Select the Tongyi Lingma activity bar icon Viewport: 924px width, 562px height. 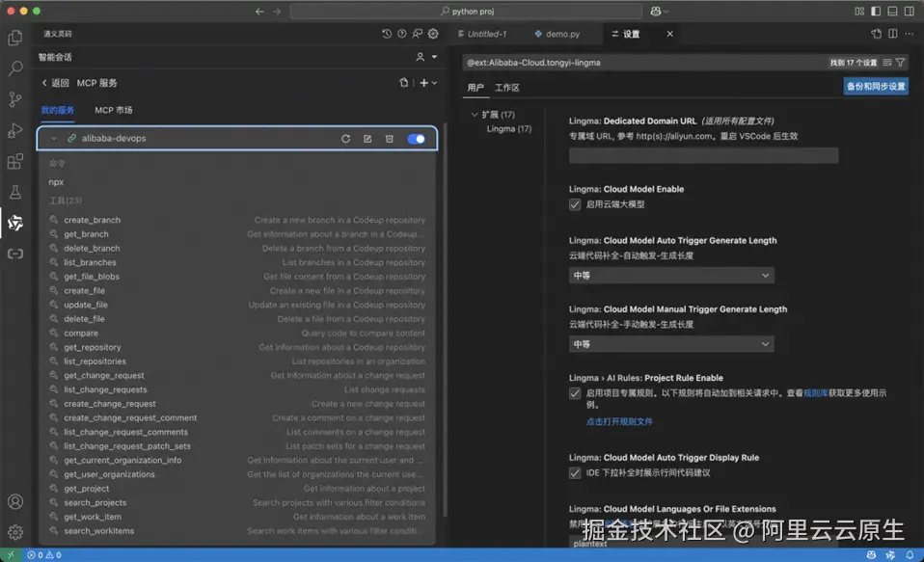[15, 223]
